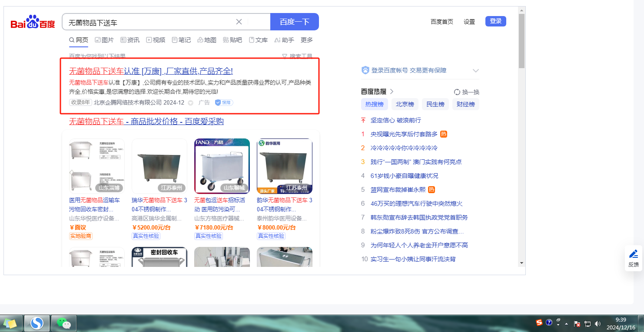Open the blue help question-mark tray icon
Screen dimensions: 644x332
click(549, 323)
